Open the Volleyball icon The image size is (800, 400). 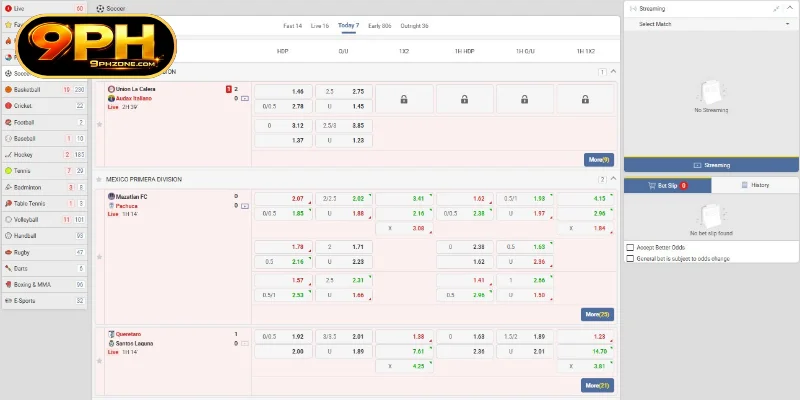[x=8, y=220]
